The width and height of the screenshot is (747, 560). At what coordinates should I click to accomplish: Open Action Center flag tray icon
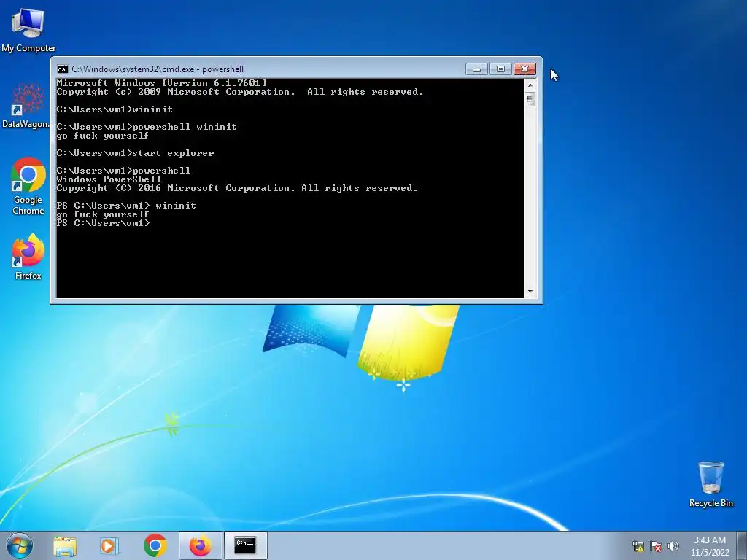click(x=656, y=546)
